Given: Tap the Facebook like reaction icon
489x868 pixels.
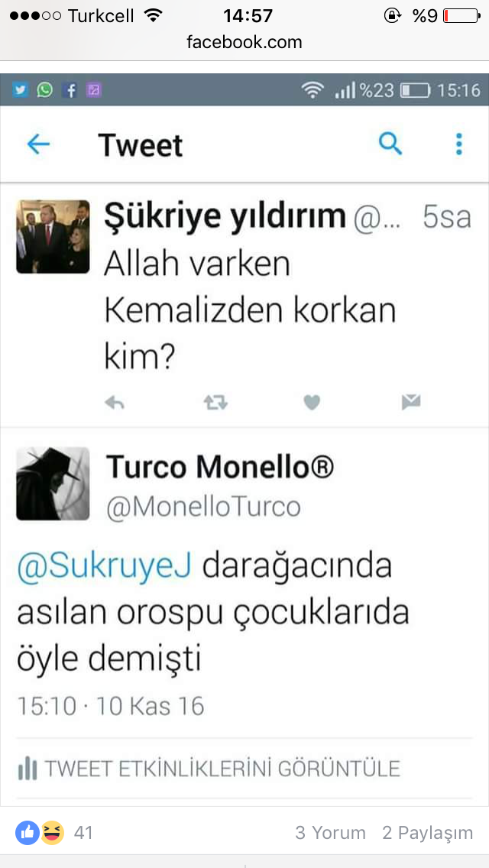Looking at the screenshot, I should click(x=28, y=833).
